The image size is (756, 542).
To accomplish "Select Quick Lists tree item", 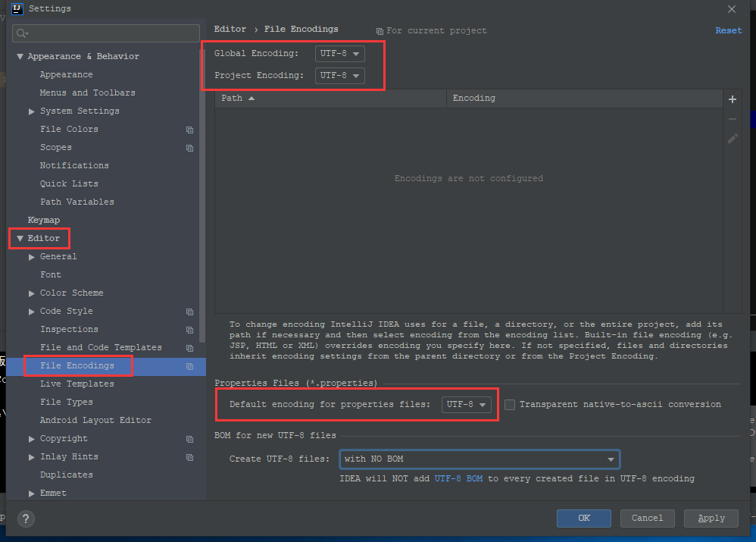I will [x=69, y=184].
